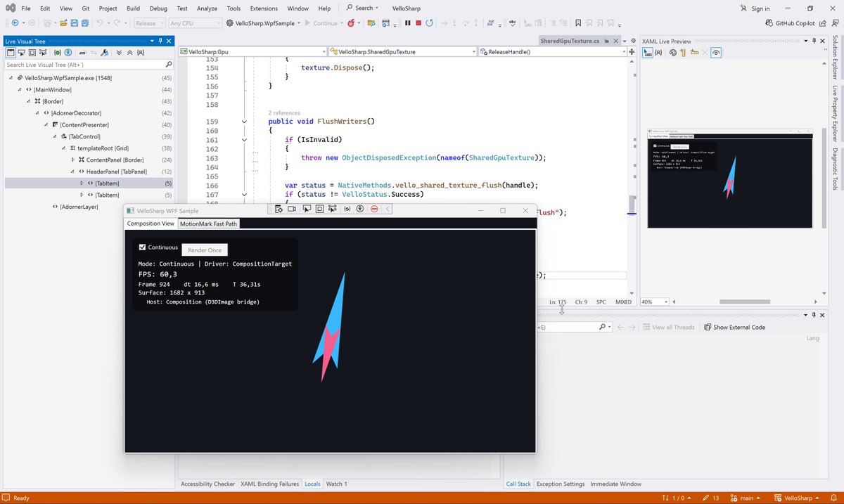
Task: Open Live Visual Tree settings wrench icon
Action: (x=104, y=53)
